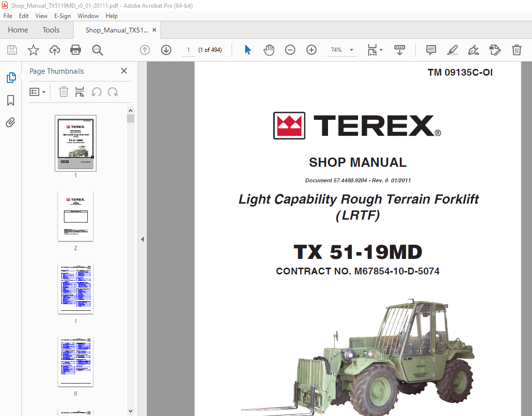
Task: Open Attachments paperclip sidebar icon
Action: point(11,122)
